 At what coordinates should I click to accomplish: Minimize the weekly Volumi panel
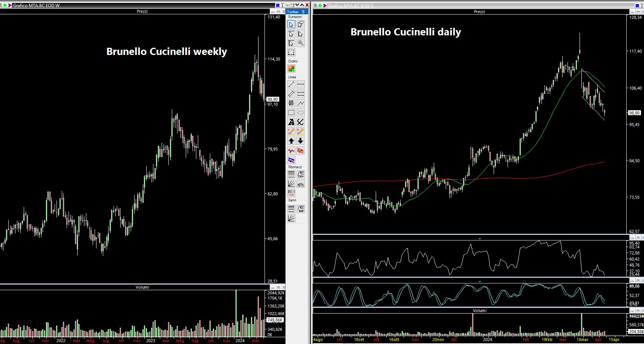273,287
